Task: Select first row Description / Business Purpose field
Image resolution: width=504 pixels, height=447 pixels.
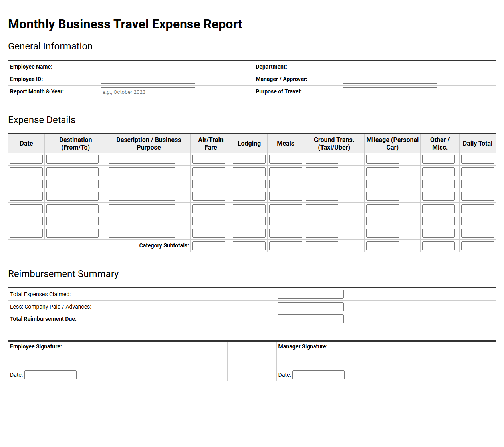Action: click(x=142, y=159)
